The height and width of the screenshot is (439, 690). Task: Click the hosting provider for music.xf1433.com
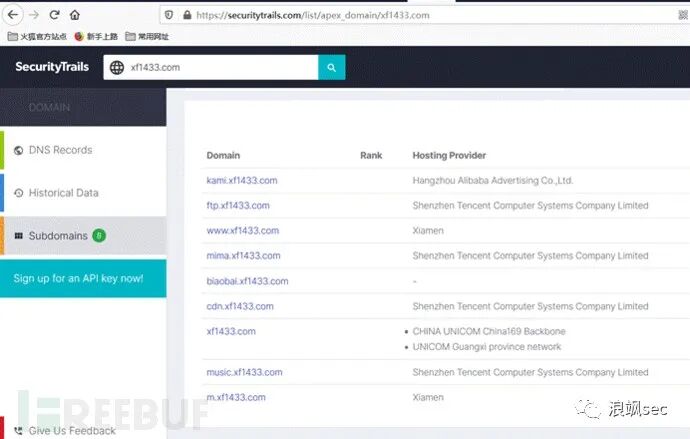(x=530, y=372)
